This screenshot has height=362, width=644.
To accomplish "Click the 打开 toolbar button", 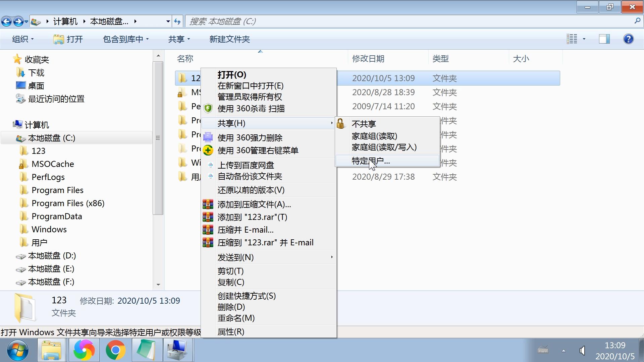I will pyautogui.click(x=68, y=39).
